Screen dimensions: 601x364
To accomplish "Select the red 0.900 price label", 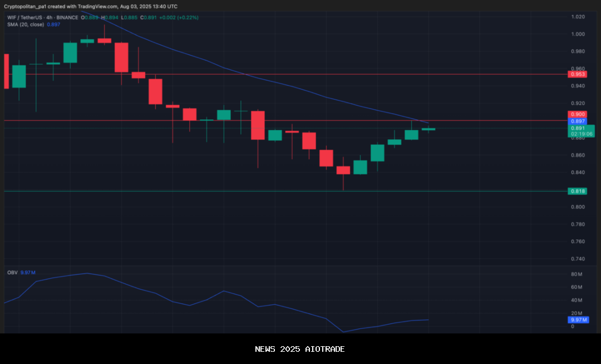I will coord(577,114).
